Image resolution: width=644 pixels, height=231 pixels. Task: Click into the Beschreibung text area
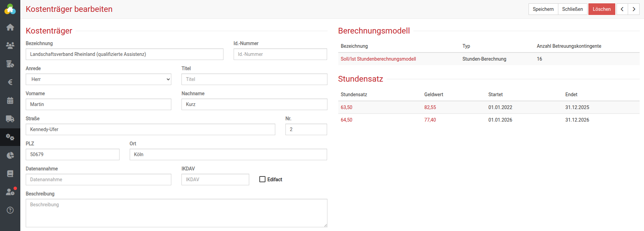pyautogui.click(x=176, y=213)
